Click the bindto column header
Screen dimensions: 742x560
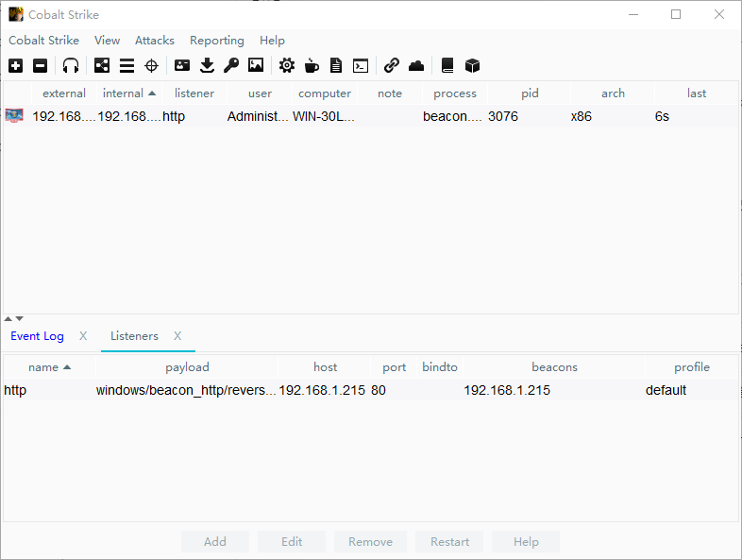tap(440, 366)
